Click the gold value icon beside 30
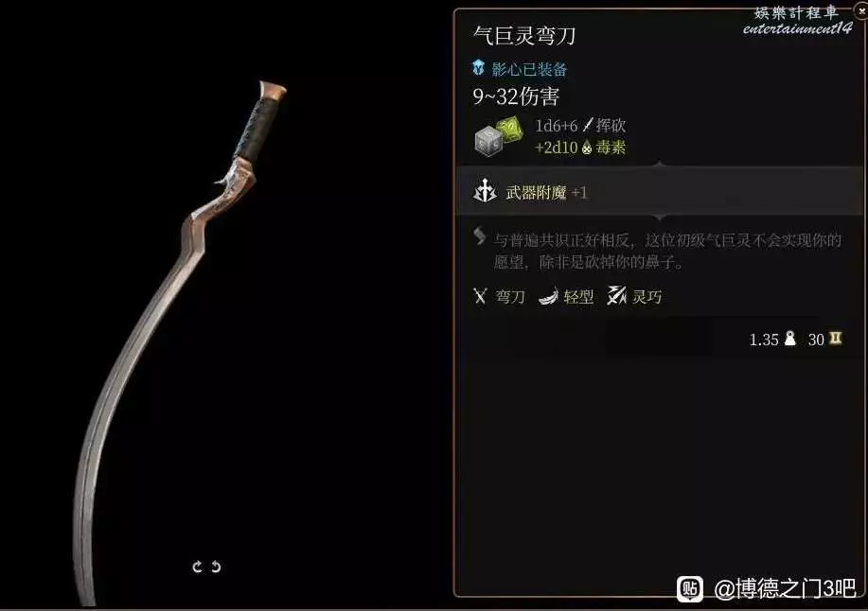The height and width of the screenshot is (611, 868). pos(836,339)
